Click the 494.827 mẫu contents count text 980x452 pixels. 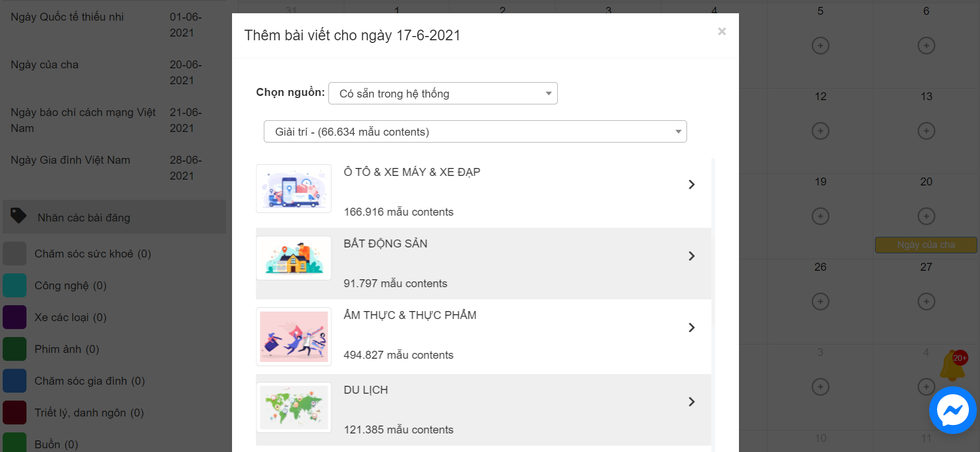[x=398, y=355]
